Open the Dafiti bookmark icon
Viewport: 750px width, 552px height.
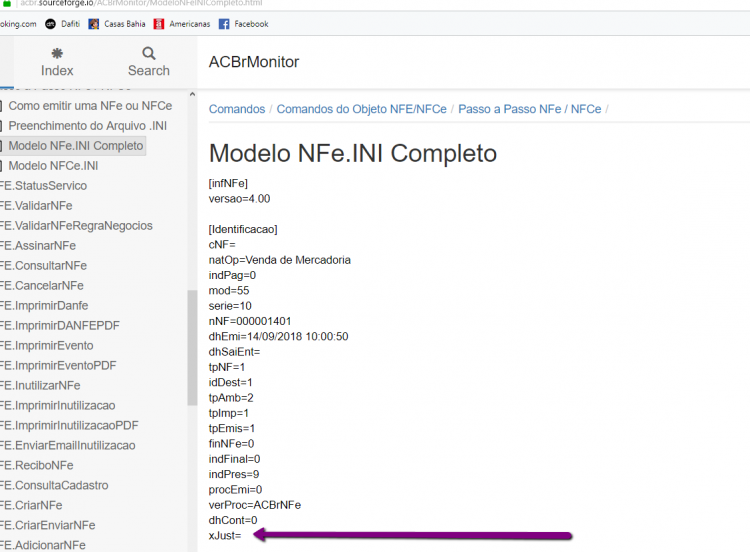(x=50, y=24)
